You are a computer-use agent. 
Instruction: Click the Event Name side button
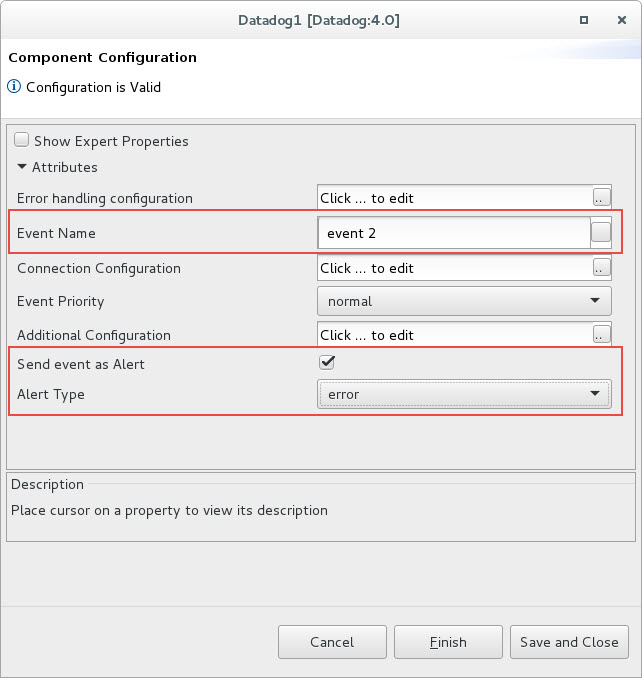tap(601, 232)
